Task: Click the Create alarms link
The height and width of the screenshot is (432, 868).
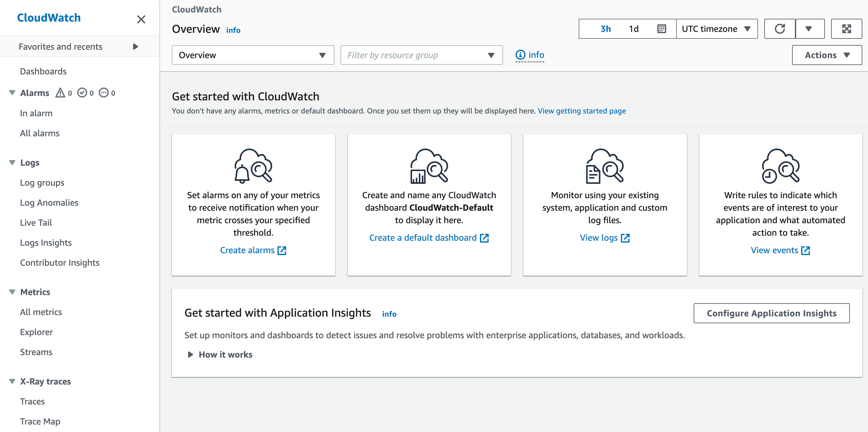Action: pos(247,250)
